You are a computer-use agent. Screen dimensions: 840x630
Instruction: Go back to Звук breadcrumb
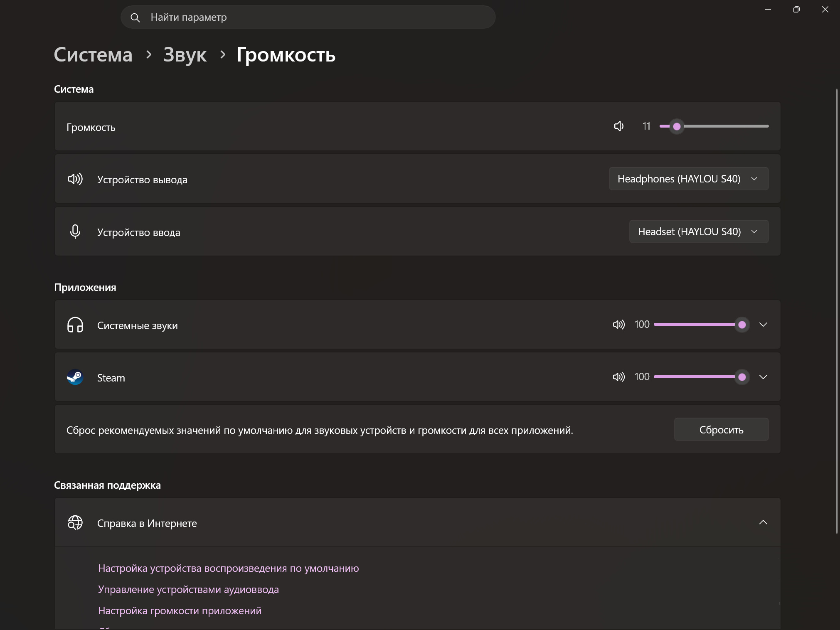(185, 54)
